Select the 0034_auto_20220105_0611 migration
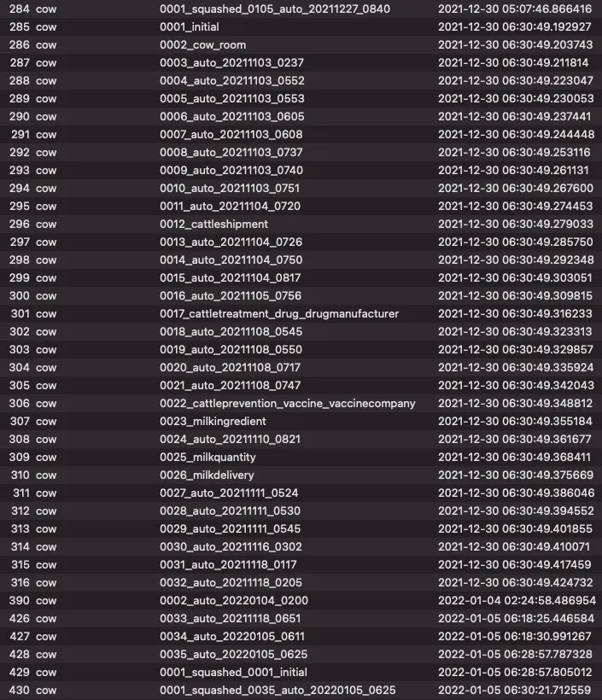This screenshot has width=602, height=700. point(232,636)
